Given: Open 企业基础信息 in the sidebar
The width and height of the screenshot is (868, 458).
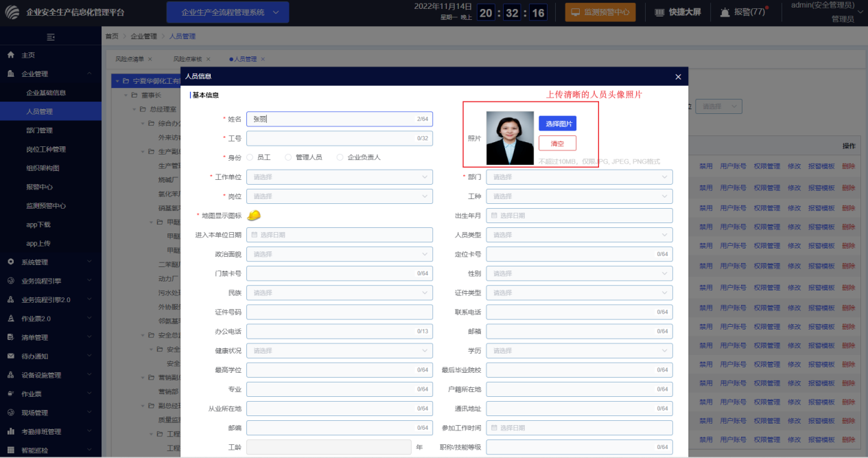Looking at the screenshot, I should (x=46, y=93).
